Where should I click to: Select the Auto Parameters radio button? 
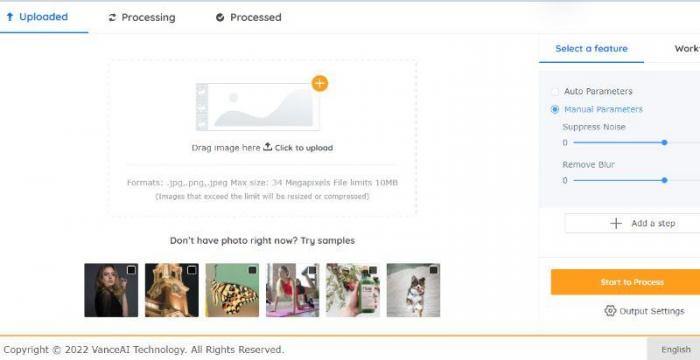555,92
